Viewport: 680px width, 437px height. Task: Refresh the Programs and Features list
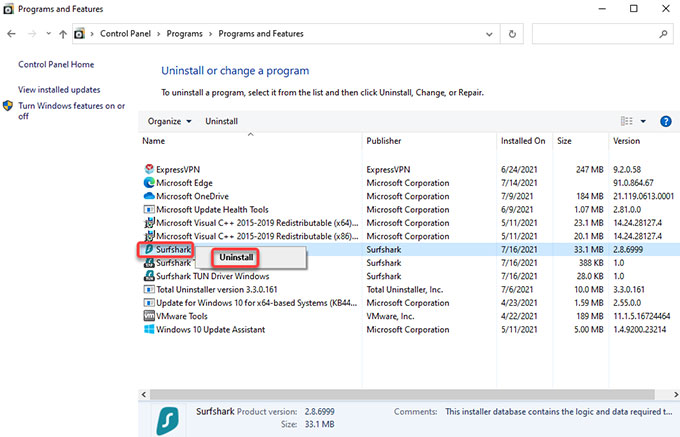512,34
